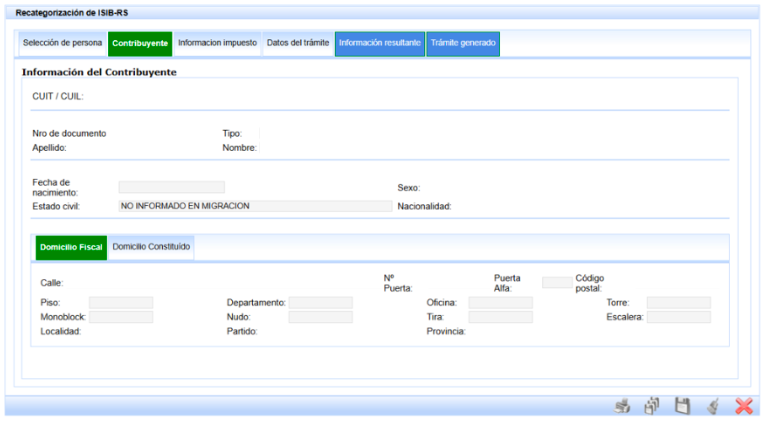Switch to Informacion impuesto tab
This screenshot has height=423, width=763.
click(x=216, y=44)
